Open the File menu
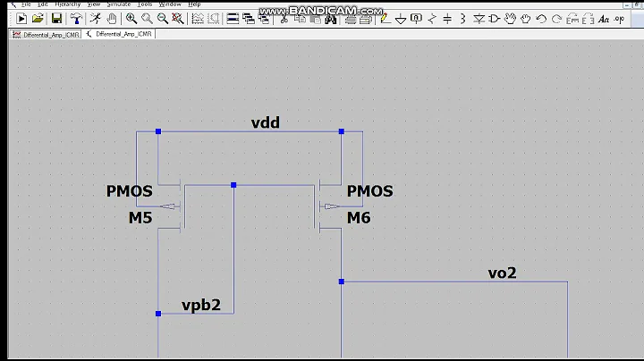Screen dimensions: 644x361 (26, 4)
